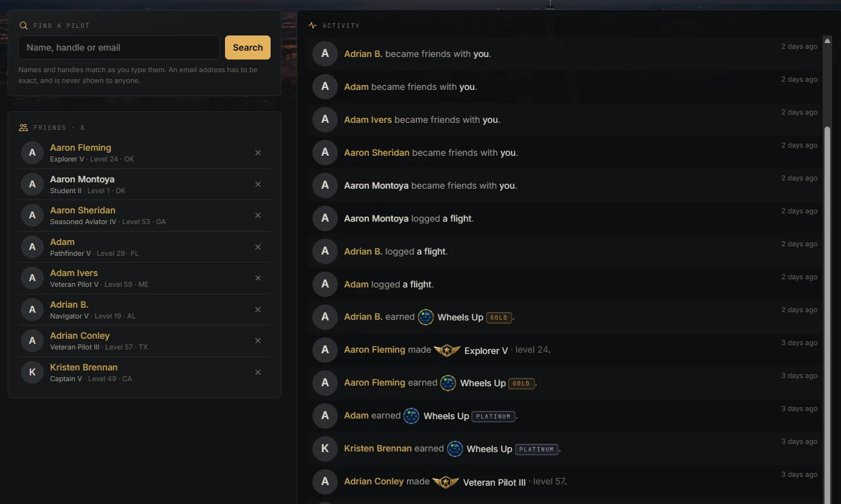Open Aaron Sheridan's name in the activity feed

(x=377, y=153)
